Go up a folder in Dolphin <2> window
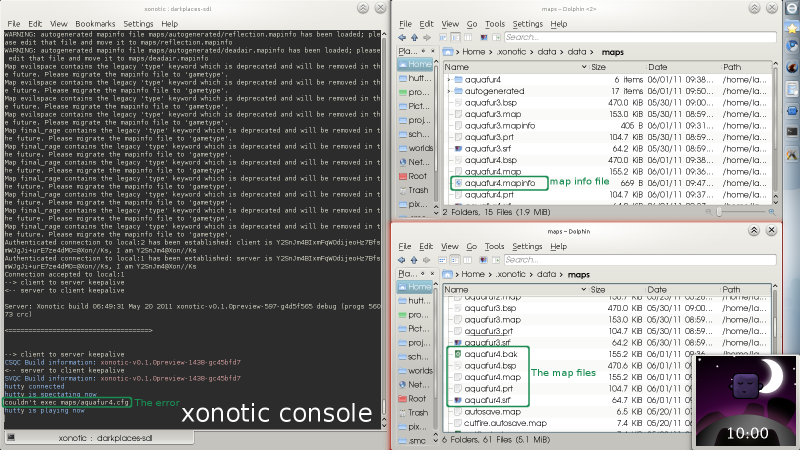The width and height of the screenshot is (800, 450). tap(414, 37)
